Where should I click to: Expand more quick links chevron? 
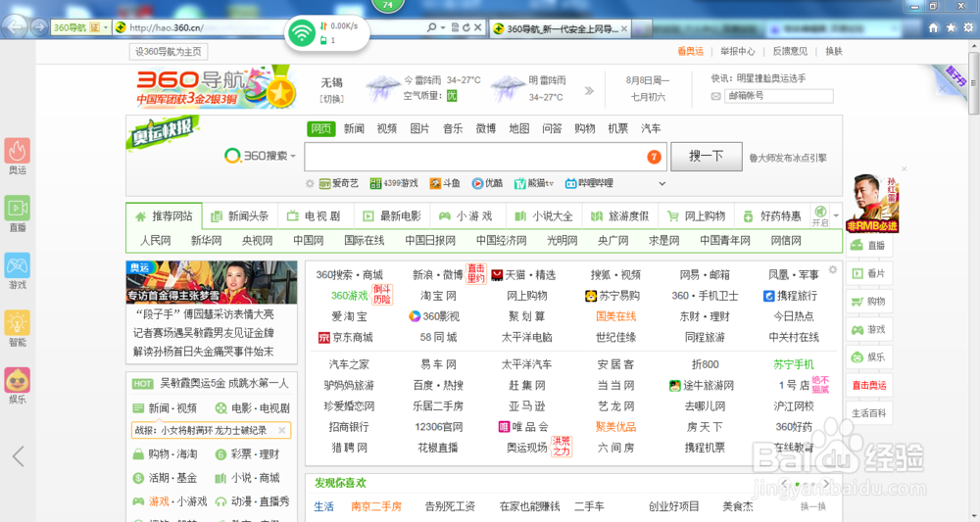click(661, 183)
